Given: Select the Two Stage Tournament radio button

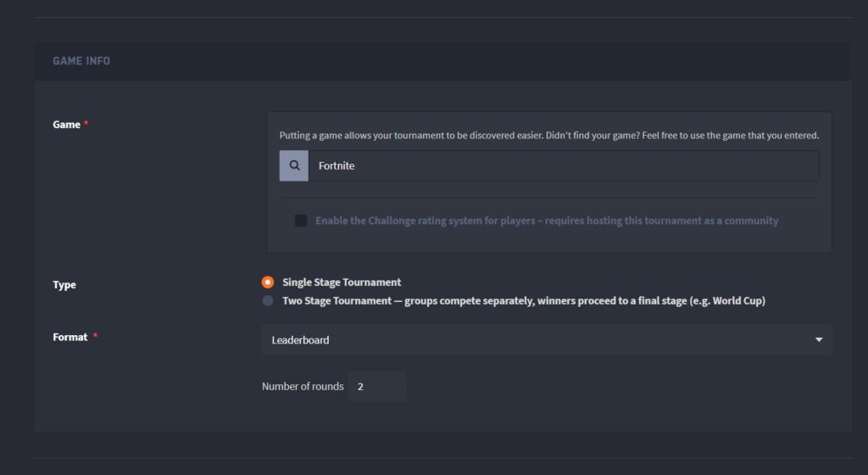Looking at the screenshot, I should click(268, 300).
